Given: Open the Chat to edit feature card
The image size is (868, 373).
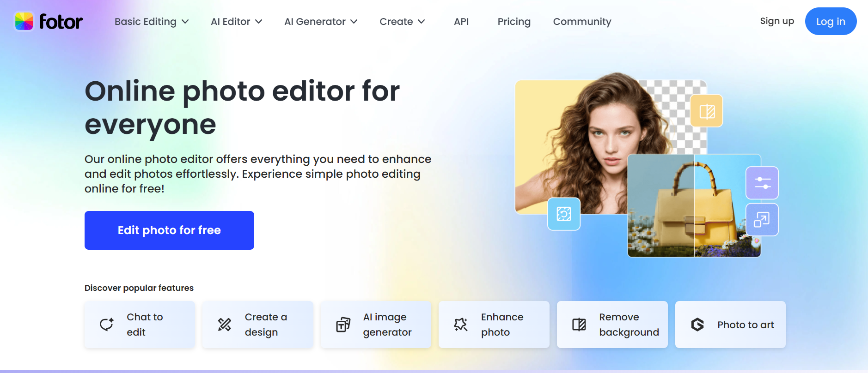Looking at the screenshot, I should pos(140,325).
